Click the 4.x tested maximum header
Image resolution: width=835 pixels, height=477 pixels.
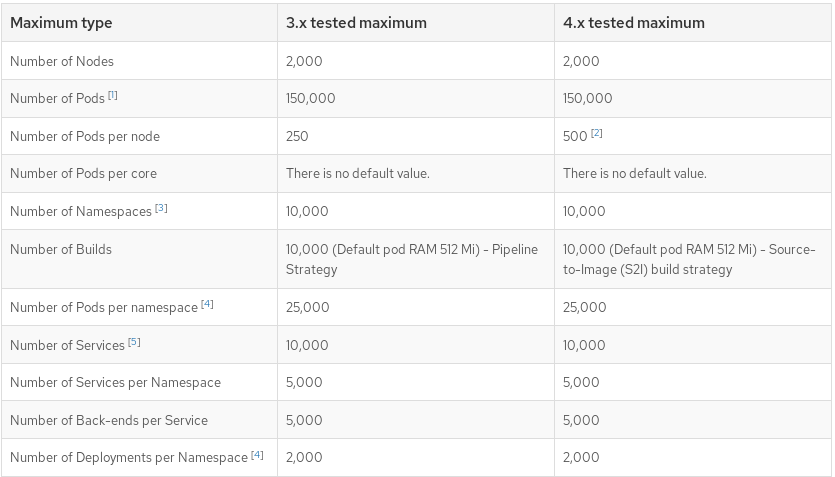(634, 23)
